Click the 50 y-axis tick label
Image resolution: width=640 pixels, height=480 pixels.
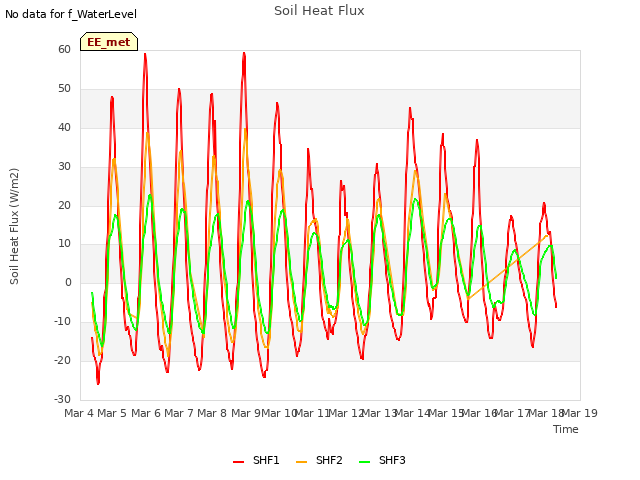pyautogui.click(x=64, y=89)
